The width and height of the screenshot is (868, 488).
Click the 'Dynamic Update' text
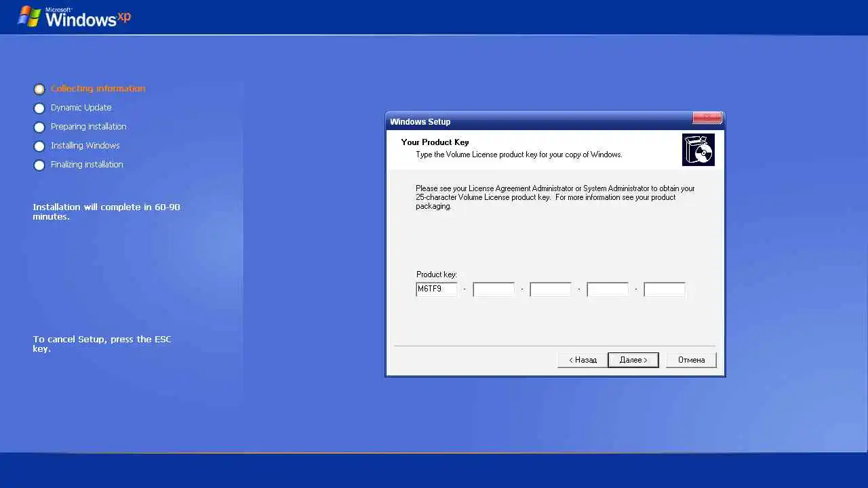pyautogui.click(x=81, y=107)
